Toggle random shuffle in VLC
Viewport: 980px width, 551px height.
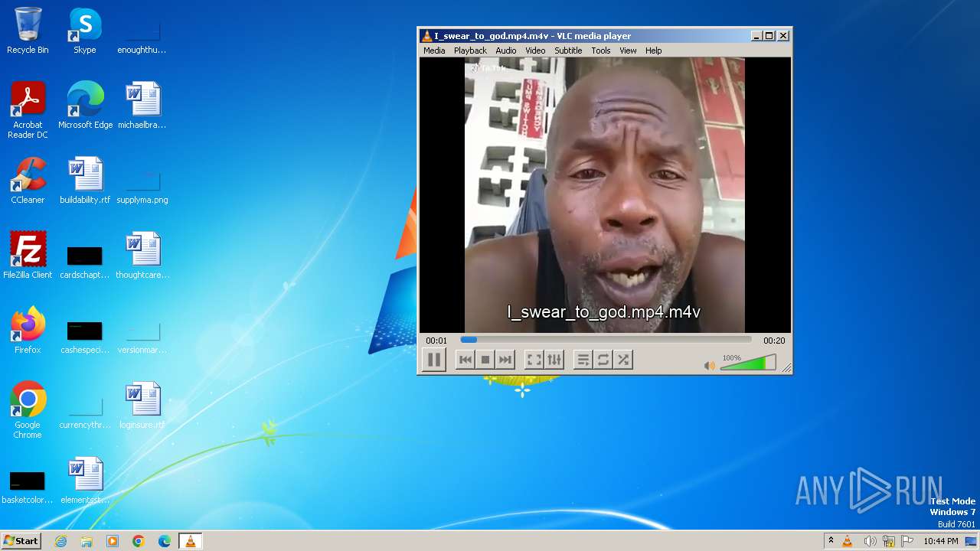(x=623, y=360)
